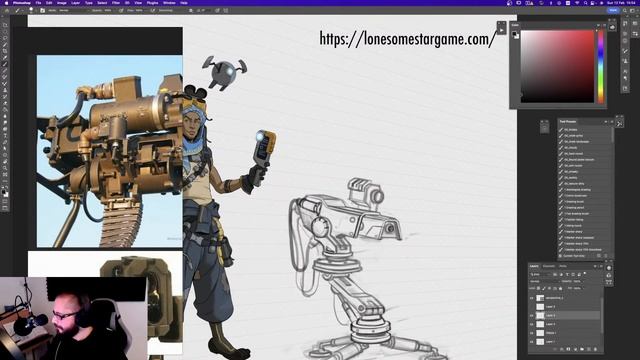Open the layer Fill dropdown
The height and width of the screenshot is (360, 640).
(x=577, y=288)
